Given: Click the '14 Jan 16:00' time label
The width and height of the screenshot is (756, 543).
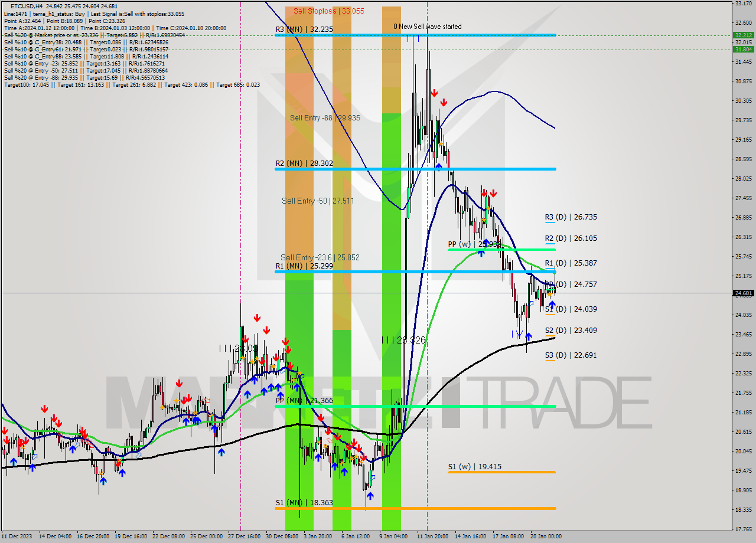Looking at the screenshot, I should pos(470,537).
